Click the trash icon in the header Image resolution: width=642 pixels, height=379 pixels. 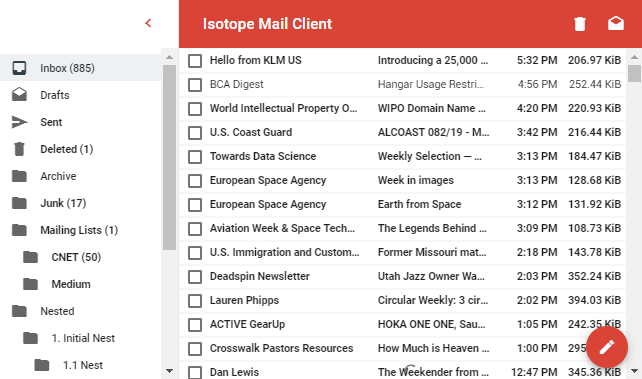pos(580,24)
